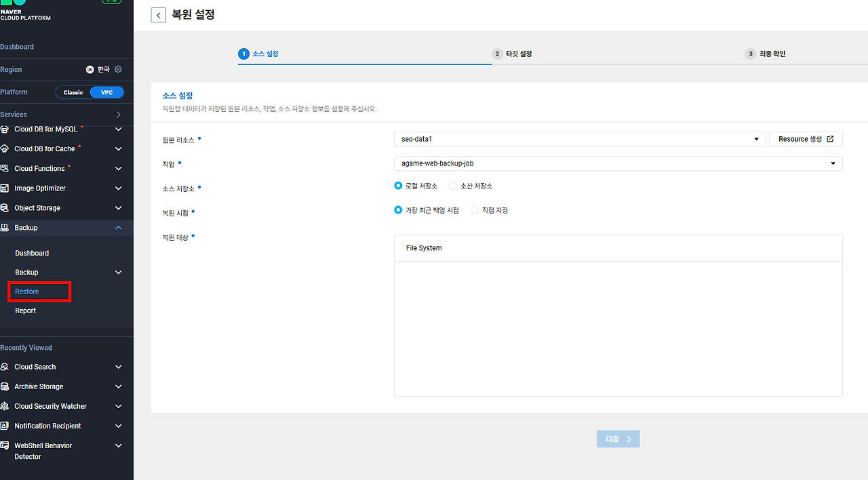
Task: Expand Archive Storage chevron
Action: [x=119, y=386]
